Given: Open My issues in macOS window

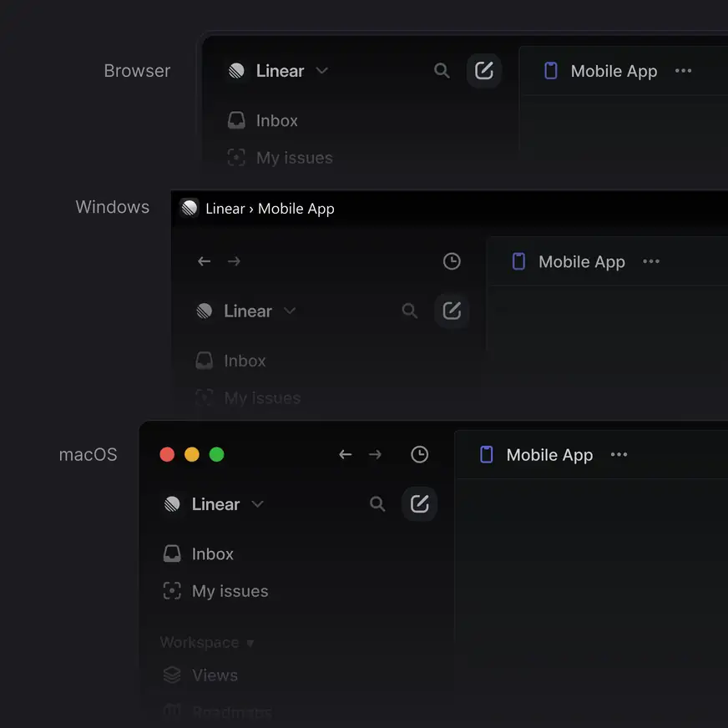Looking at the screenshot, I should point(215,591).
